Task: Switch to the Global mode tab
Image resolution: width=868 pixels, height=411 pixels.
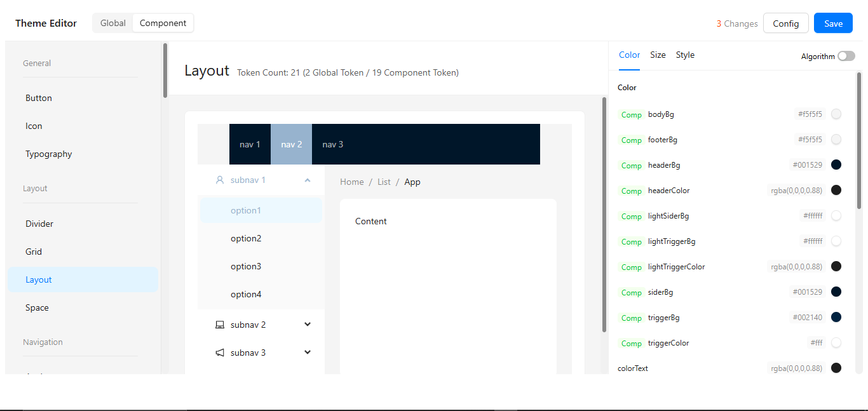Action: pos(113,23)
